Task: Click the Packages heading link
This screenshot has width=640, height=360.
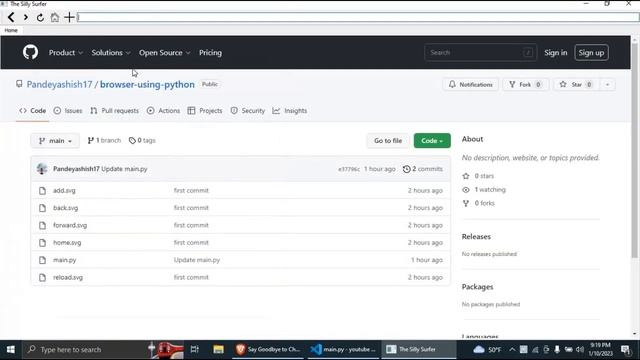Action: pos(477,287)
